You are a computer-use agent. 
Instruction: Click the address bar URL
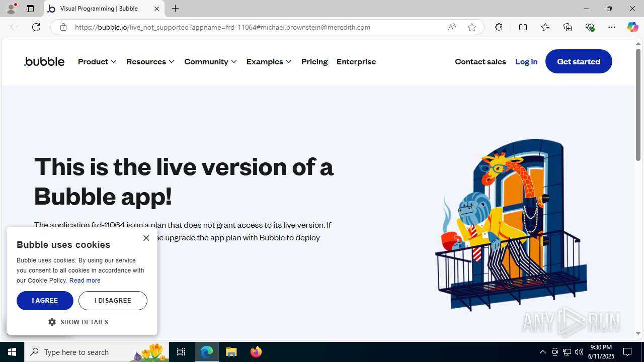(x=222, y=27)
